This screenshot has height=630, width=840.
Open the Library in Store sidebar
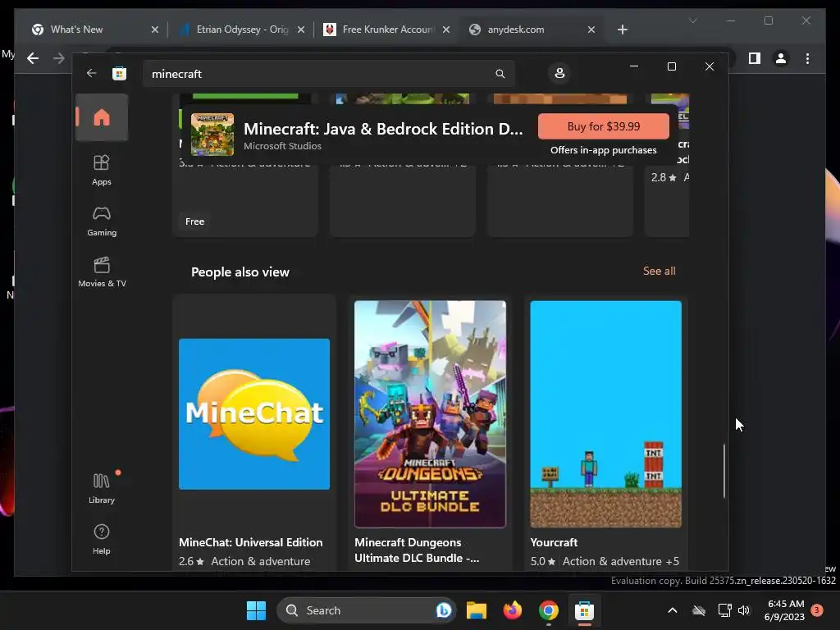[101, 488]
